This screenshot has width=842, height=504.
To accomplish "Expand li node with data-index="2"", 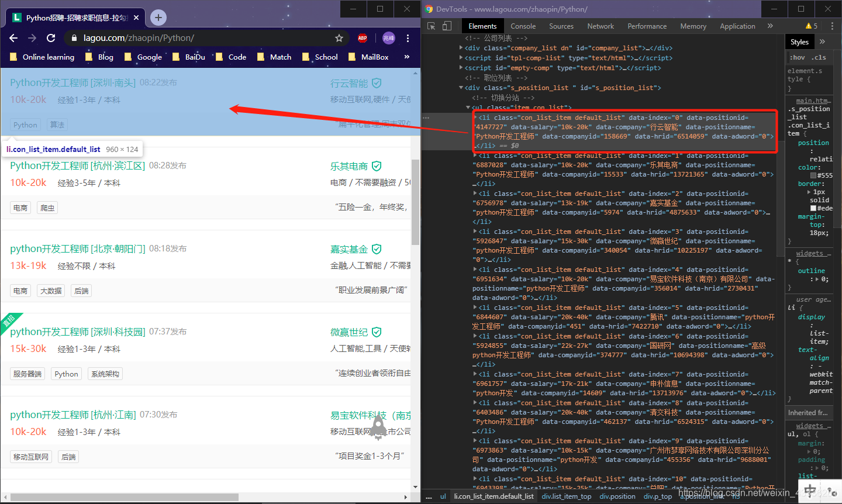I will coord(475,194).
